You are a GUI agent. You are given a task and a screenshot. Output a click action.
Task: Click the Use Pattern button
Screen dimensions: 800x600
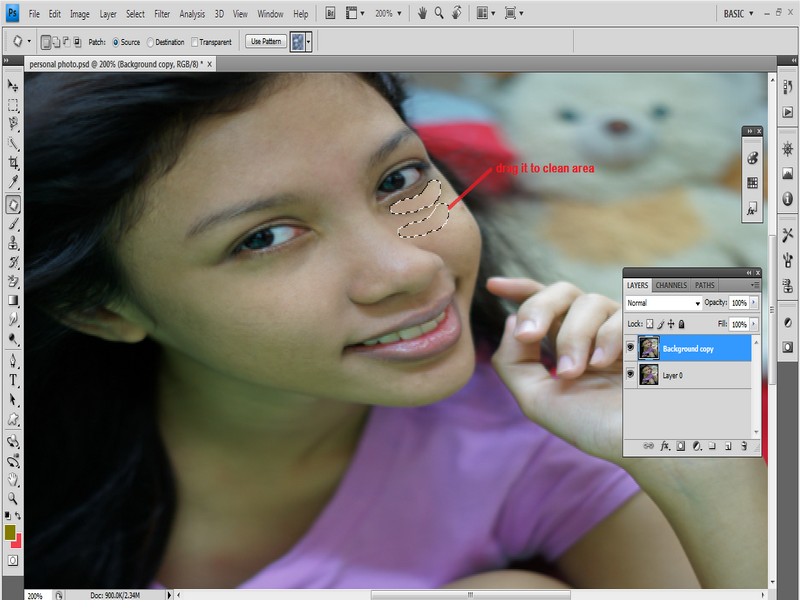coord(266,42)
